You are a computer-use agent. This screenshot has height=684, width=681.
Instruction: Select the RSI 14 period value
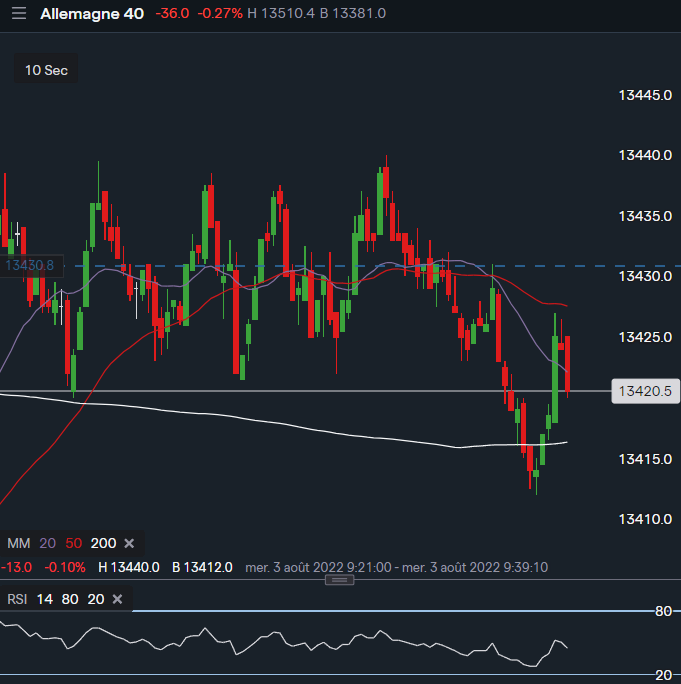[44, 599]
